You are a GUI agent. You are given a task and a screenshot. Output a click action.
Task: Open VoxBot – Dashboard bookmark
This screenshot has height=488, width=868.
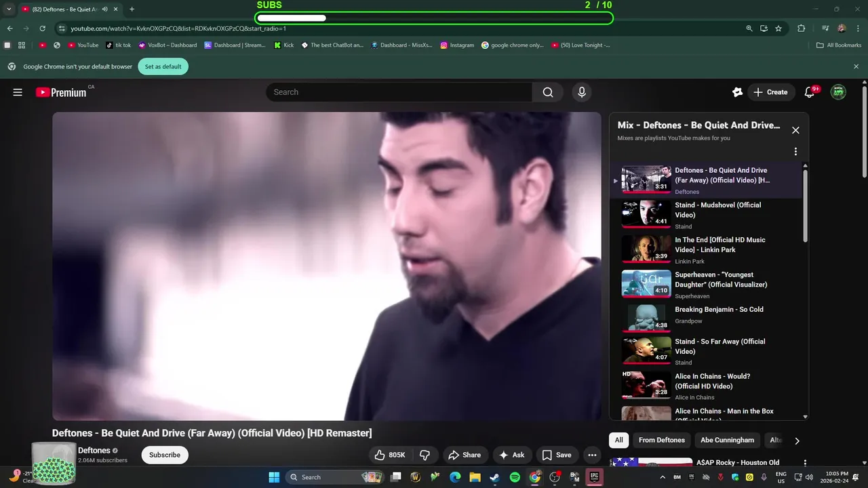point(167,45)
